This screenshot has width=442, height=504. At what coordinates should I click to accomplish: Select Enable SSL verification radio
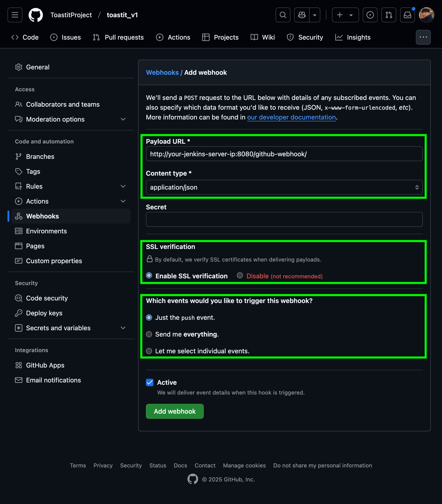[149, 275]
